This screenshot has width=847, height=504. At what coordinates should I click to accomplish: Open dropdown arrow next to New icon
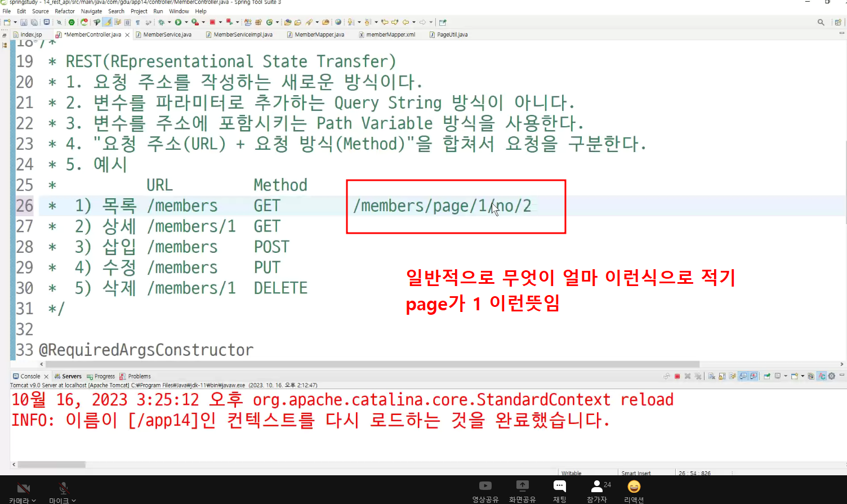point(15,23)
